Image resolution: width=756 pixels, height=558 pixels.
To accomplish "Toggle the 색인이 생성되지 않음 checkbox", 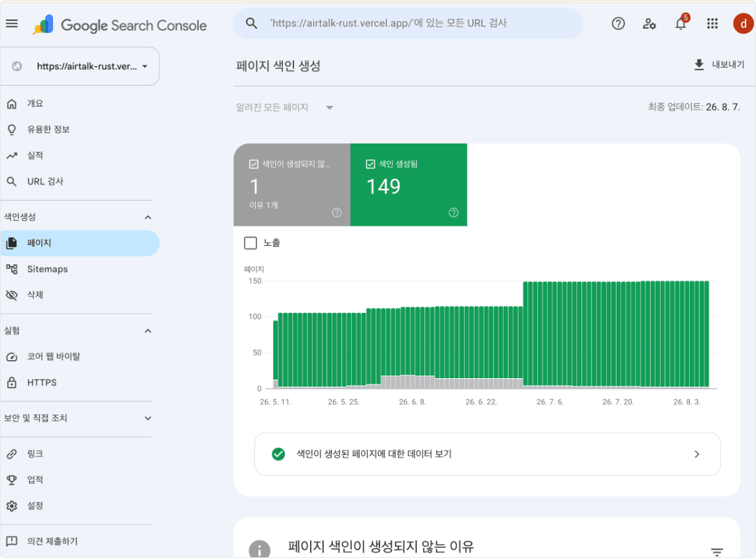I will (x=254, y=164).
